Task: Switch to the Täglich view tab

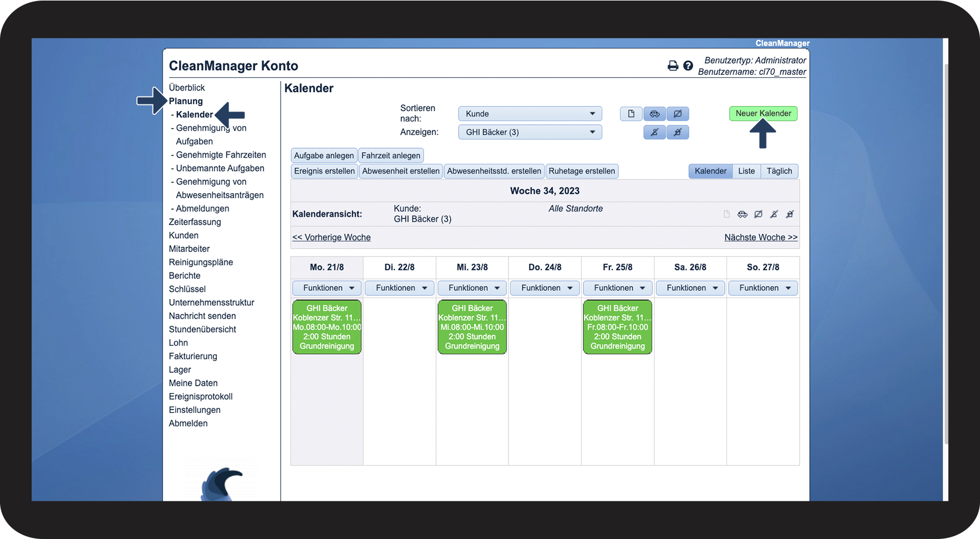Action: (x=779, y=171)
